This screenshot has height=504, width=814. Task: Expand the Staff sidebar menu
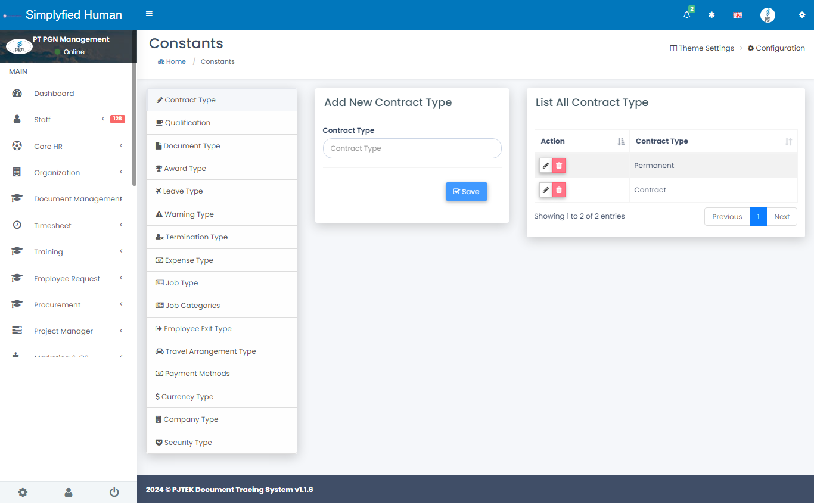(x=42, y=120)
